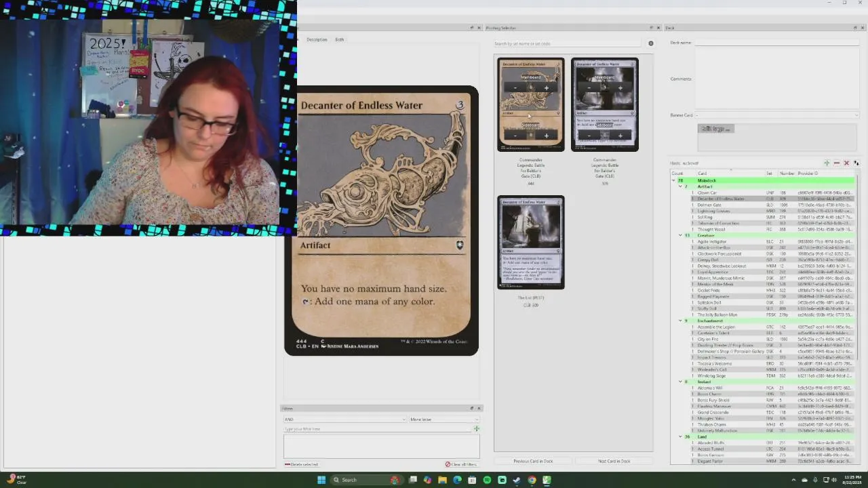The height and width of the screenshot is (488, 868).
Task: Collapse the Instant group
Action: point(680,382)
